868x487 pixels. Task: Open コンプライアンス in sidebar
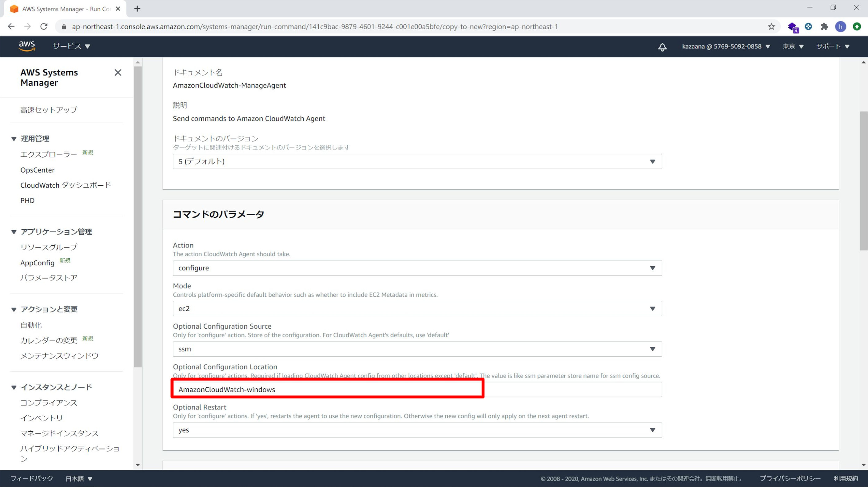tap(49, 403)
